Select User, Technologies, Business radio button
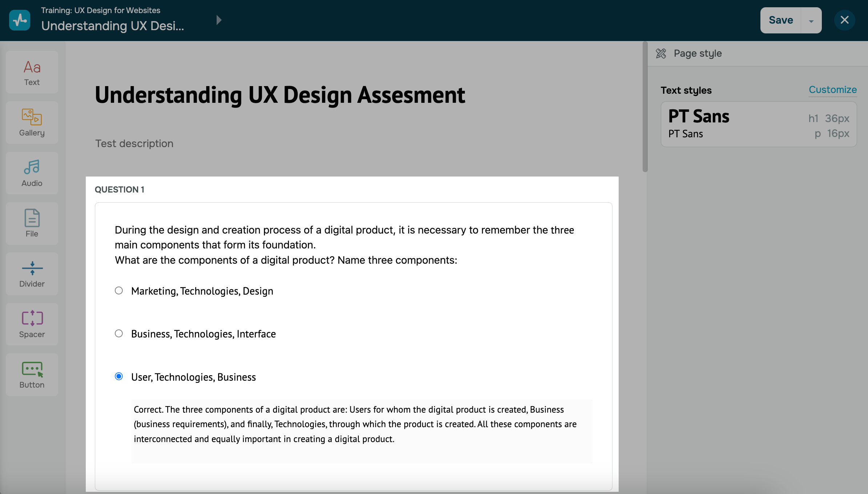This screenshot has height=494, width=868. (119, 376)
